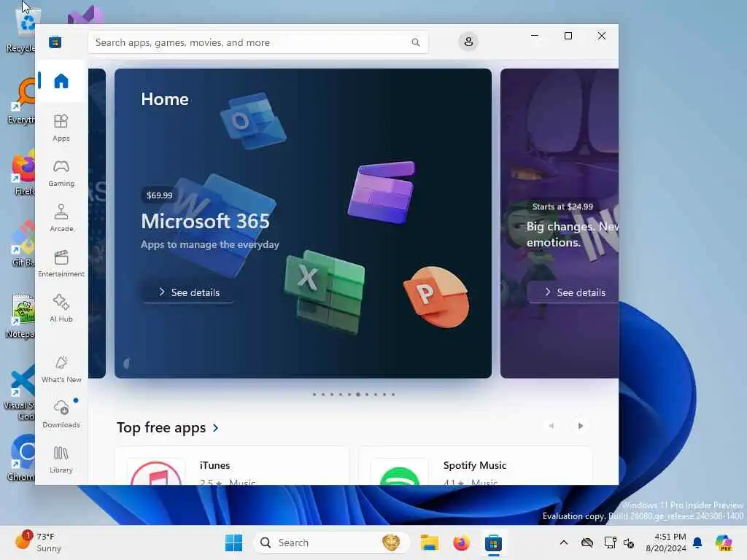Open the Windows Start menu
The image size is (747, 560).
(233, 542)
